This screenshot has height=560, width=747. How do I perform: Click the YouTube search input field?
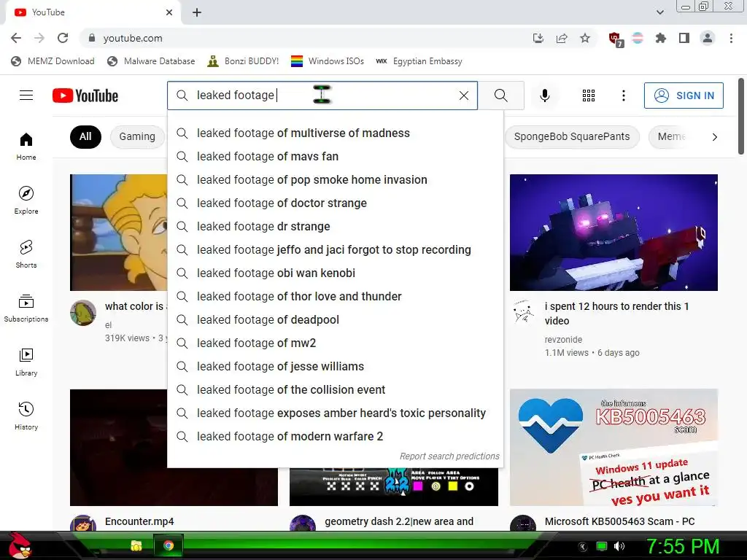322,96
